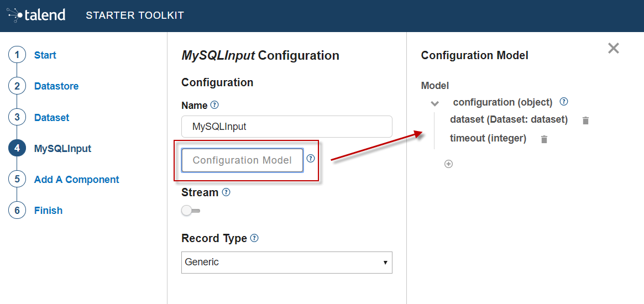This screenshot has height=304, width=644.
Task: Click help icon beside Configuration Model button
Action: tap(311, 159)
